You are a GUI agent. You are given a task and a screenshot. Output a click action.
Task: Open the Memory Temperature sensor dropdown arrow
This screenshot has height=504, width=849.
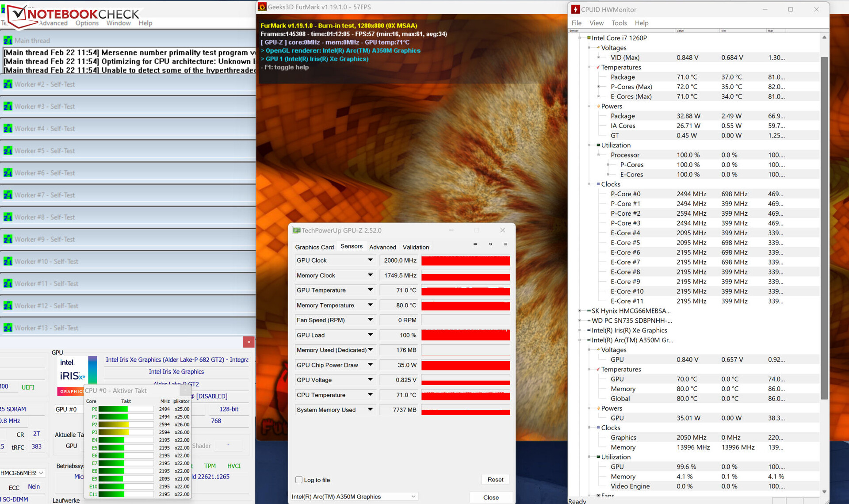click(370, 305)
